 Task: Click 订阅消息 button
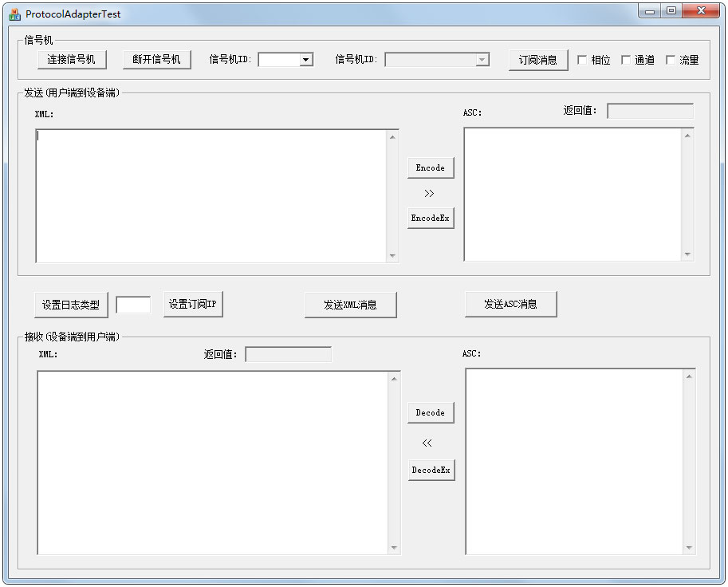(x=537, y=60)
